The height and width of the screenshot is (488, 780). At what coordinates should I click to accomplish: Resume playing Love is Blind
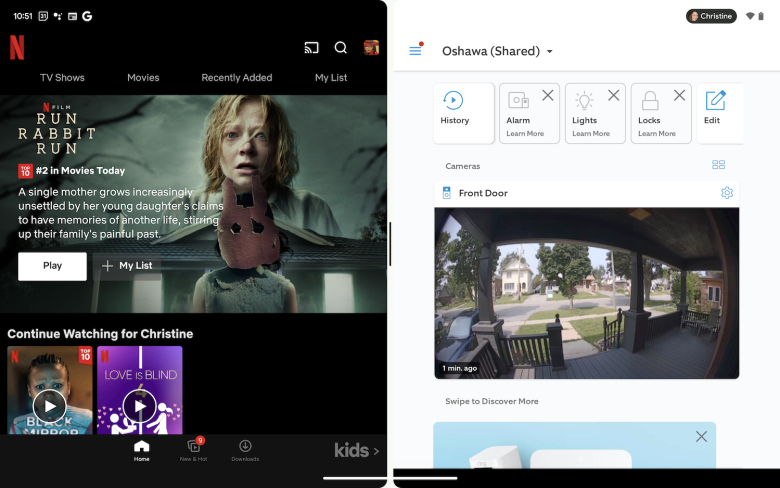pyautogui.click(x=139, y=404)
